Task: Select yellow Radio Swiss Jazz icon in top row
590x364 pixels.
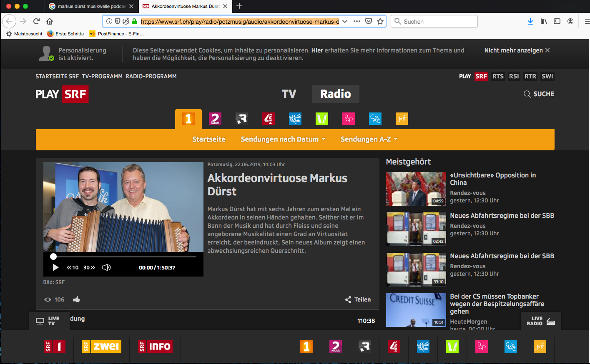Action: click(x=402, y=119)
